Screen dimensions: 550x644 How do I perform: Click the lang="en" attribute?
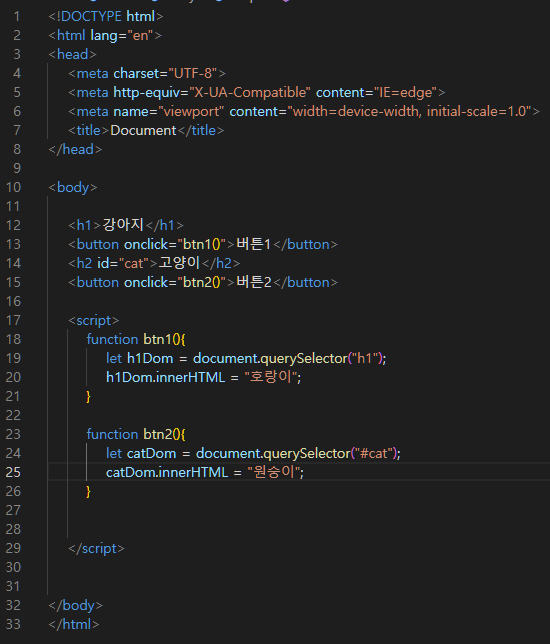click(x=122, y=36)
